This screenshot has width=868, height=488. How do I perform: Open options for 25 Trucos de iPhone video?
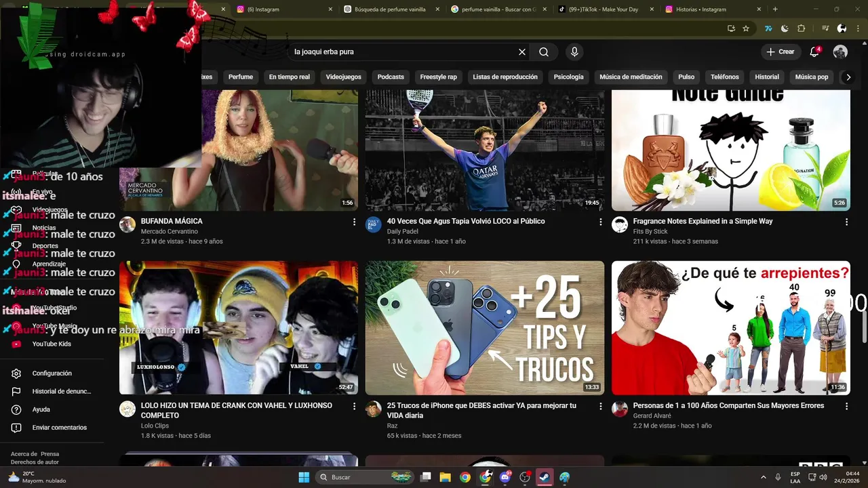pyautogui.click(x=600, y=406)
